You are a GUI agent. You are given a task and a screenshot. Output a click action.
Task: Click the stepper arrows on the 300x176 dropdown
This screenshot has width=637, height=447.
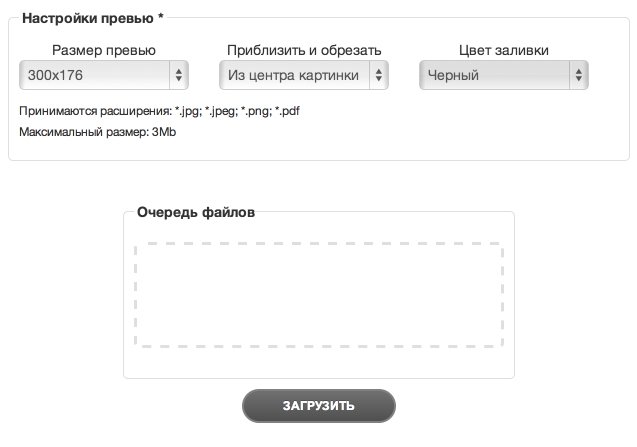[179, 75]
